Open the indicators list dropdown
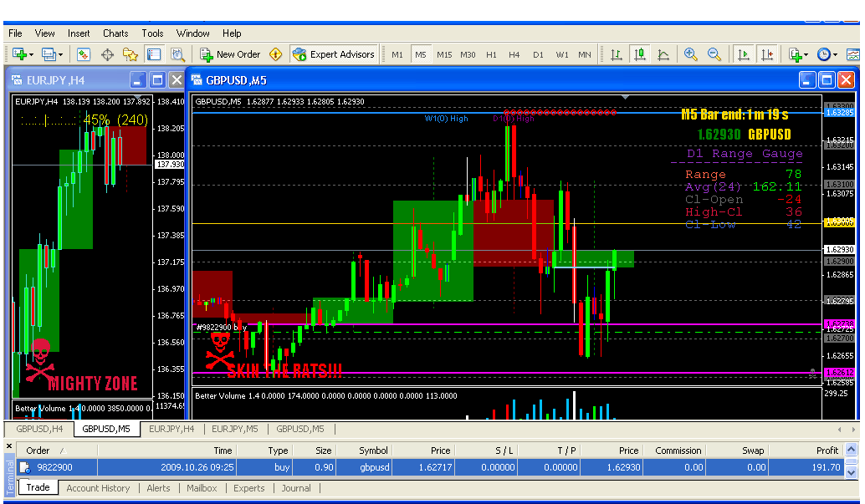 click(805, 54)
